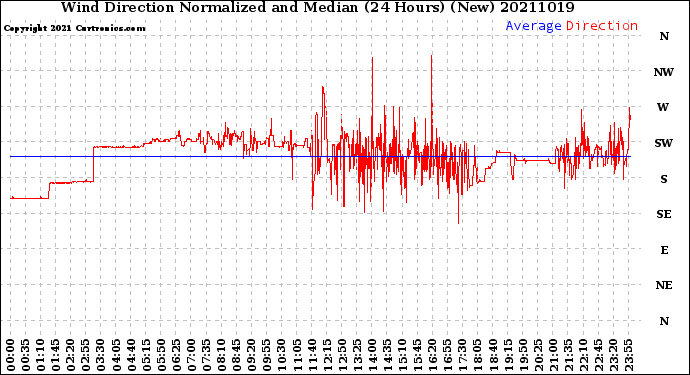
Task: Click the '00:35' time label
Action: point(26,355)
